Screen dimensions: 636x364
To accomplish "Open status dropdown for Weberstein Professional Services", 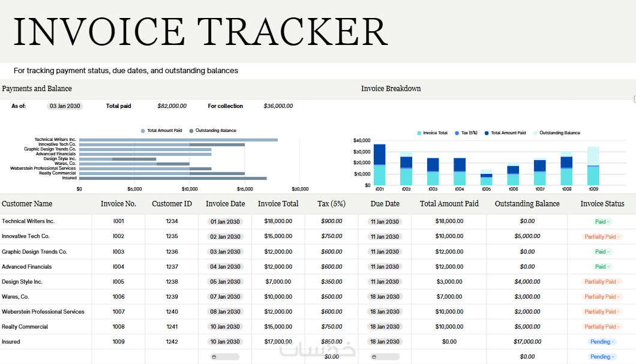I will click(x=602, y=312).
